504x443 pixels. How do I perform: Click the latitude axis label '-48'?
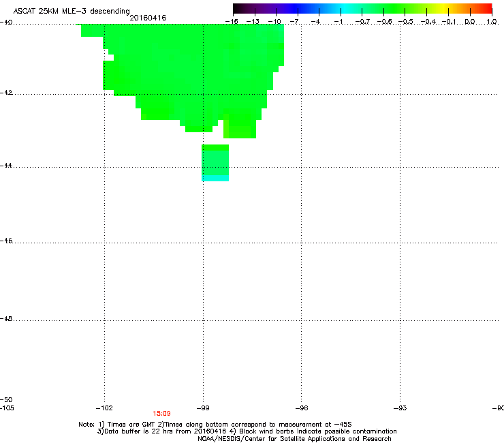tap(6, 318)
